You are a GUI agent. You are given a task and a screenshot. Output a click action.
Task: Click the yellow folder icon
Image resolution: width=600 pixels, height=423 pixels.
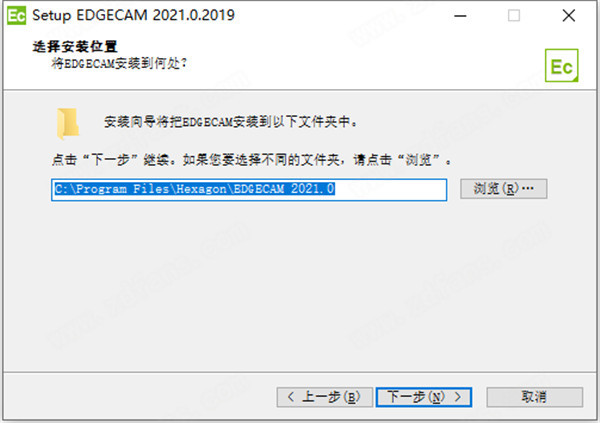click(68, 124)
